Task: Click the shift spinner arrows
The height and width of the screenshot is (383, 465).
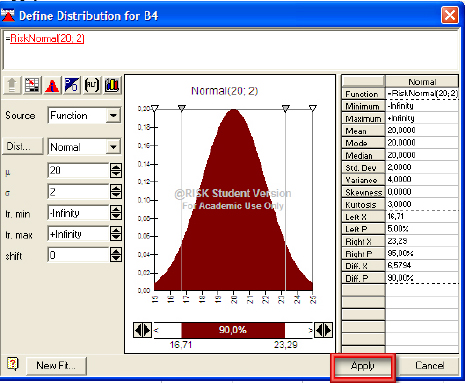Action: pyautogui.click(x=116, y=255)
